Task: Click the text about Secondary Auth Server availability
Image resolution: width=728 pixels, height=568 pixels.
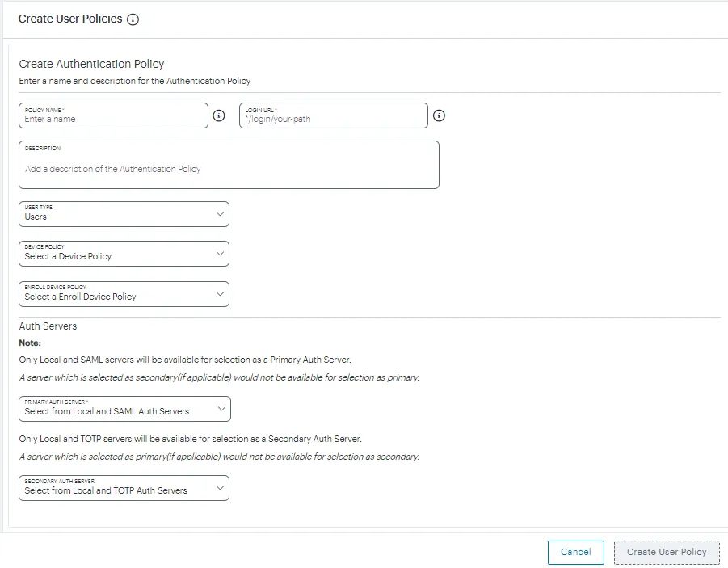Action: click(191, 439)
